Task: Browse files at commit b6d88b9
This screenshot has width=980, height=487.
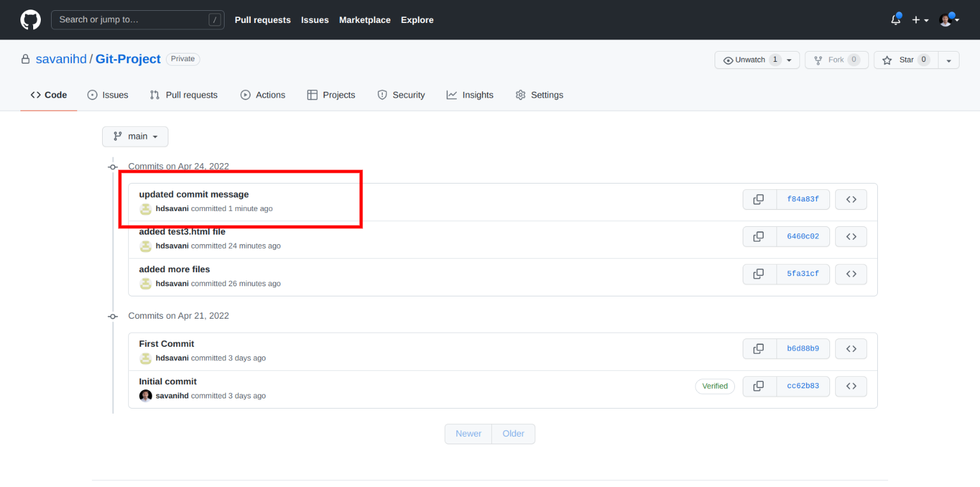Action: click(850, 349)
